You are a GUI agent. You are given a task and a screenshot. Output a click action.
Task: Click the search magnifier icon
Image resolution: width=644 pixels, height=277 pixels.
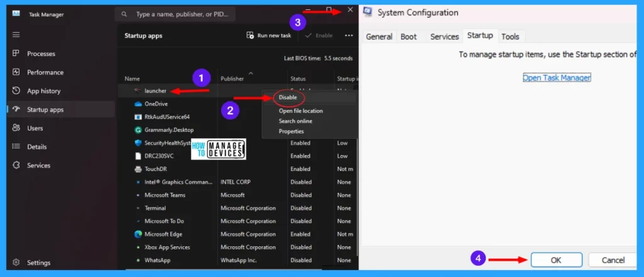(124, 14)
